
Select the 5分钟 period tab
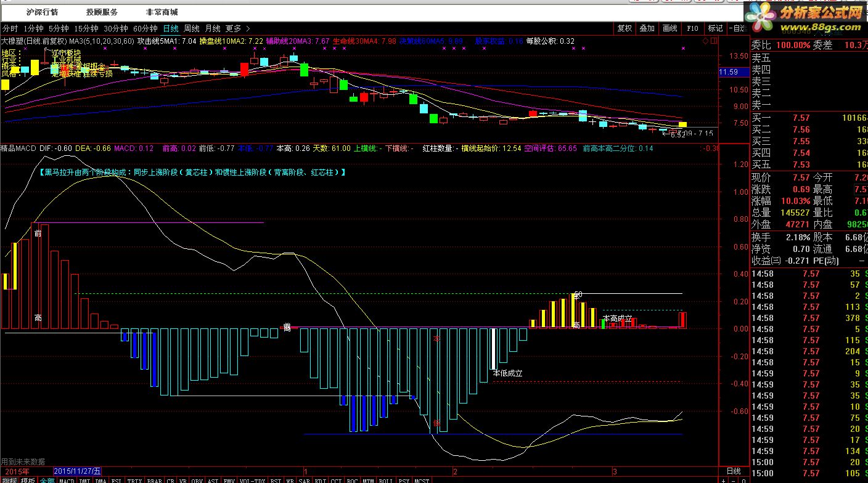point(59,28)
